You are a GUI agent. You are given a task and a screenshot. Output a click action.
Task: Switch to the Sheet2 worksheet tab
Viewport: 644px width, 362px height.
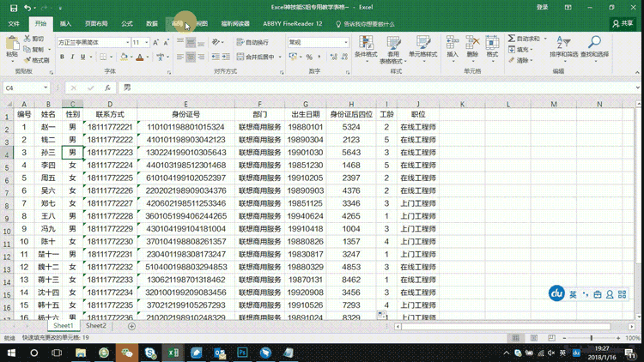point(96,326)
